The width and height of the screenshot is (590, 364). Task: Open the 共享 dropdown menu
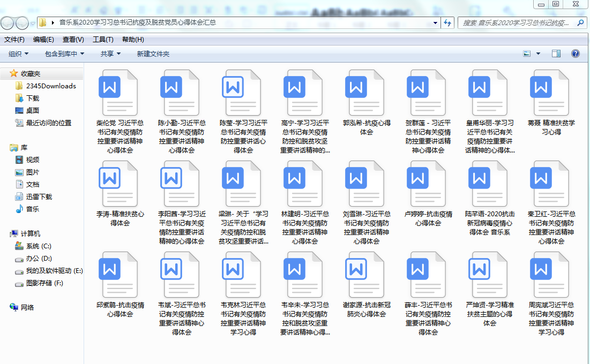[110, 54]
